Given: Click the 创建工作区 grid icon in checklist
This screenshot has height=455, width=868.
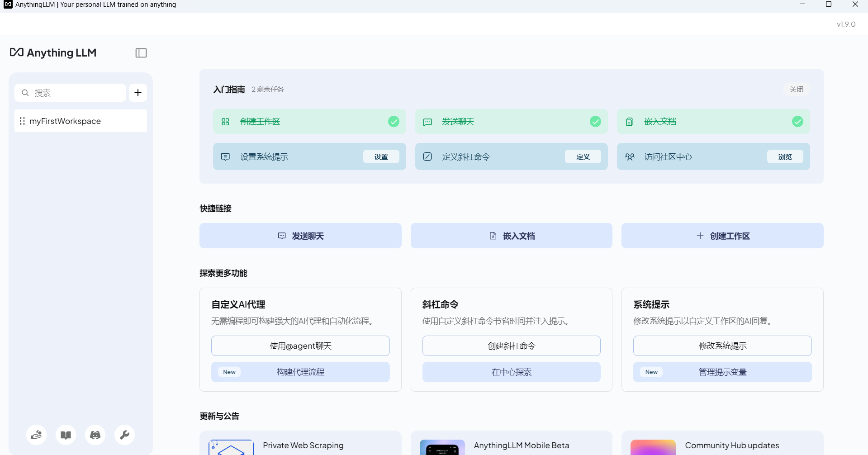Looking at the screenshot, I should click(225, 122).
